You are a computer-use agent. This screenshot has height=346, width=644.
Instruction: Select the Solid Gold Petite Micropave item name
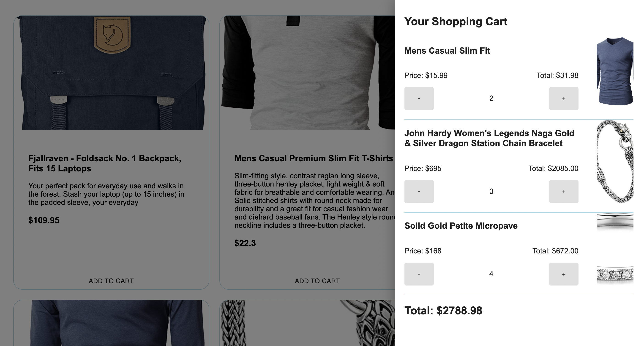461,226
